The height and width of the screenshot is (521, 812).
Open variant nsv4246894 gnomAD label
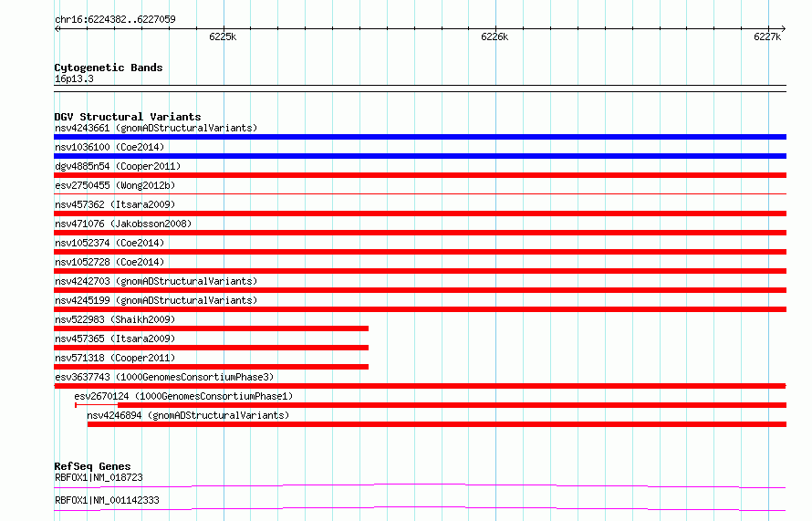pyautogui.click(x=188, y=415)
